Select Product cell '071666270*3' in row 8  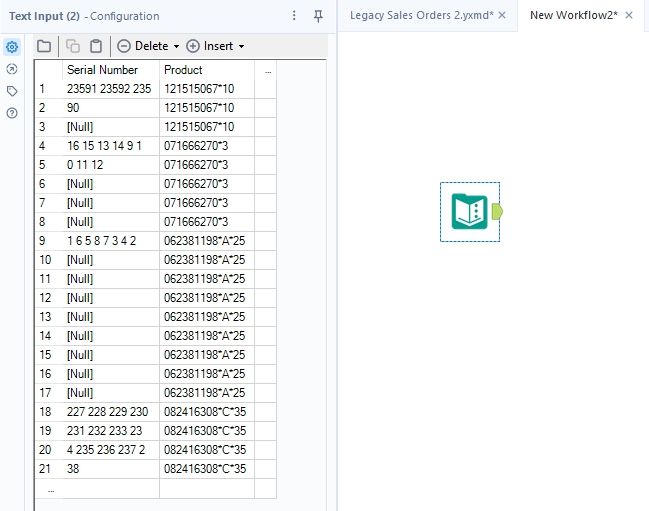[207, 222]
